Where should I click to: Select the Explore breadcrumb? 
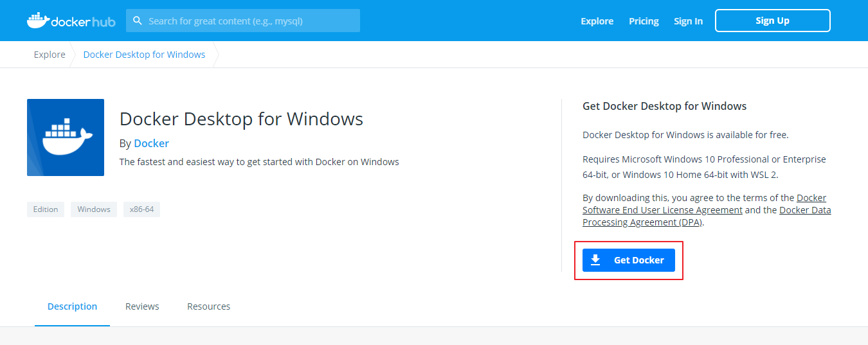[x=50, y=55]
